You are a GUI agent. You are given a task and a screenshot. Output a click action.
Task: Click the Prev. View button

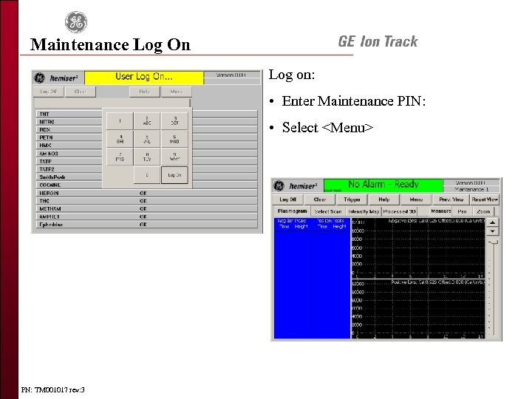click(451, 199)
